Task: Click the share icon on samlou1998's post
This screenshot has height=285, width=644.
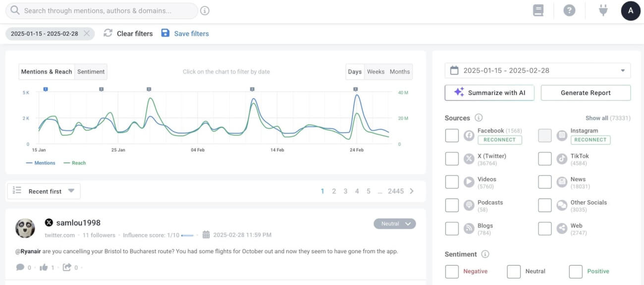Action: point(67,267)
